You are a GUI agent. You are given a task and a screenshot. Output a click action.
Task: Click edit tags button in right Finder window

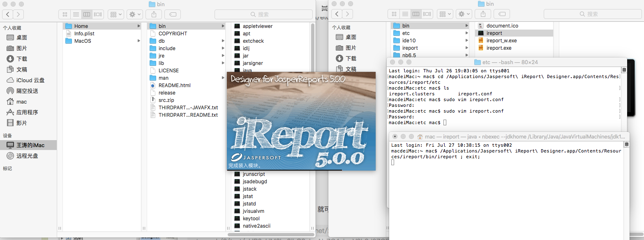click(x=502, y=14)
